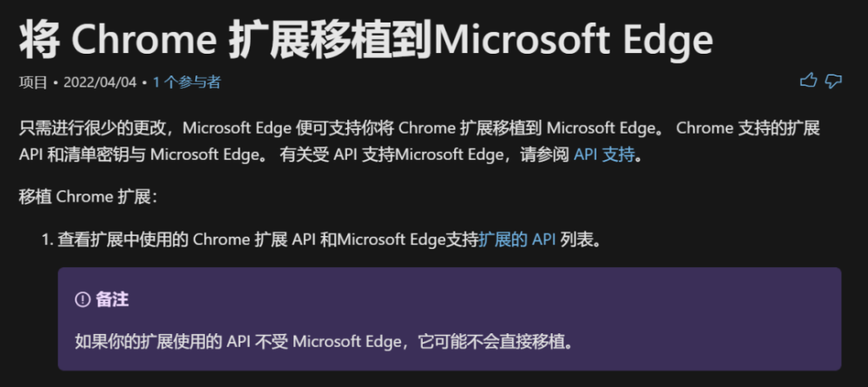868x387 pixels.
Task: Click the 项目 label under the title
Action: [32, 82]
